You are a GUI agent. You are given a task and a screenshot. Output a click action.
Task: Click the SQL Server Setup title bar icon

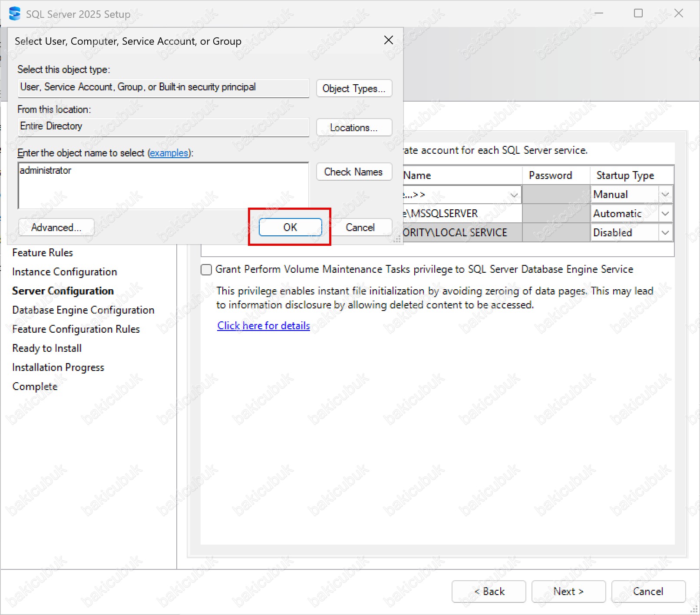coord(15,14)
